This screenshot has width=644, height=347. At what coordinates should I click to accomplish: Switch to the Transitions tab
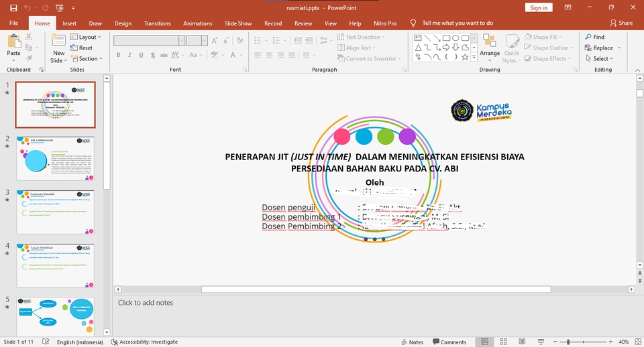click(157, 23)
